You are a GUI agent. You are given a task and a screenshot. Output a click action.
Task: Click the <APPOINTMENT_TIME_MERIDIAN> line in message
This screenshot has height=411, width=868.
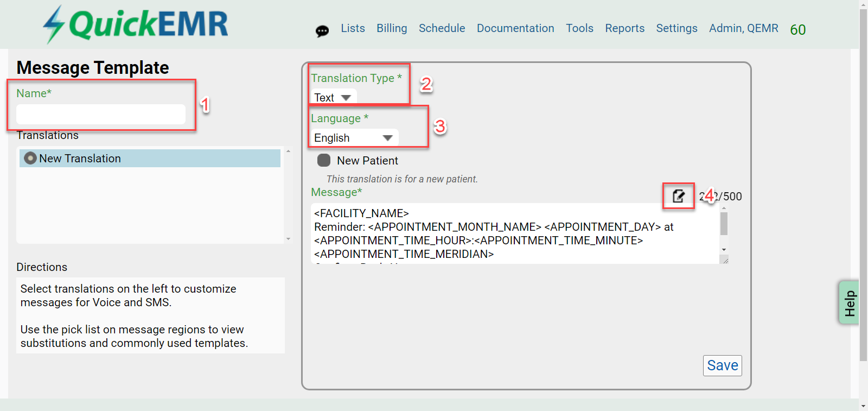pyautogui.click(x=404, y=254)
